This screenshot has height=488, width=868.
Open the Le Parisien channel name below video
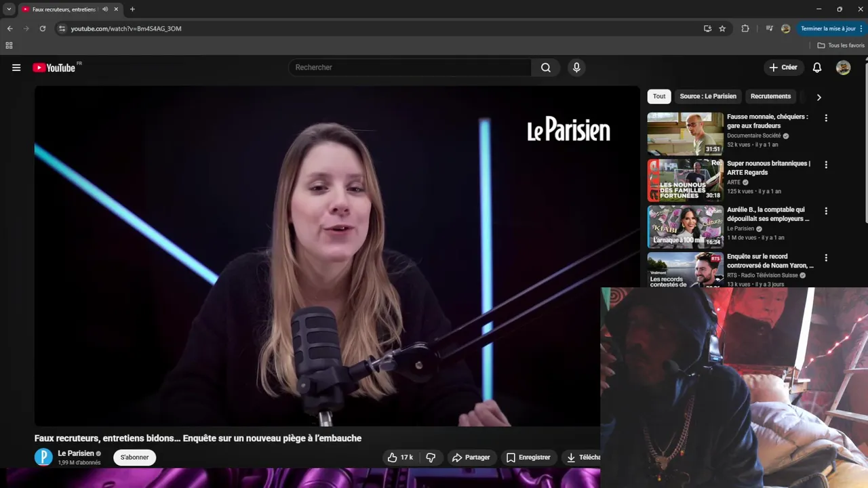tap(76, 453)
